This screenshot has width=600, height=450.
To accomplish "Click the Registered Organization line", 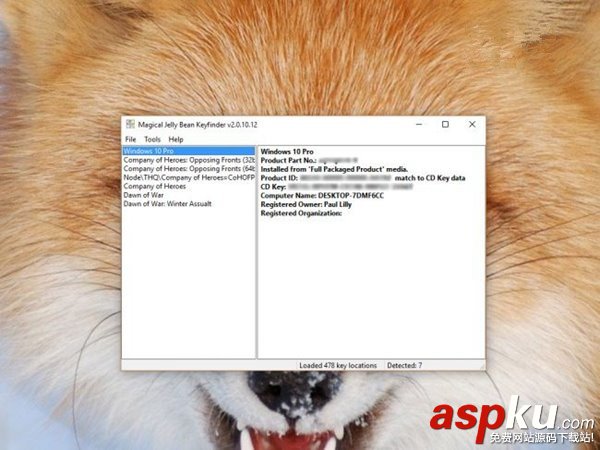I will pos(301,213).
